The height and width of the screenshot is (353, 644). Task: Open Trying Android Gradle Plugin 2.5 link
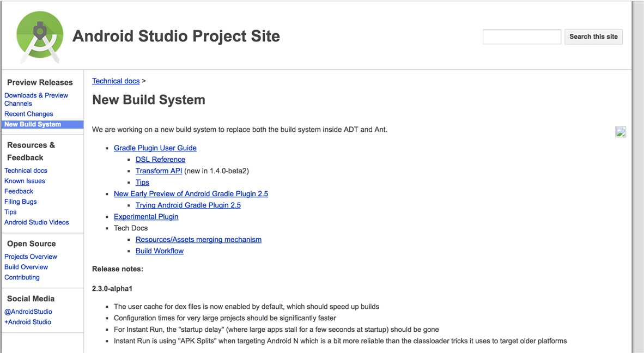(x=188, y=205)
